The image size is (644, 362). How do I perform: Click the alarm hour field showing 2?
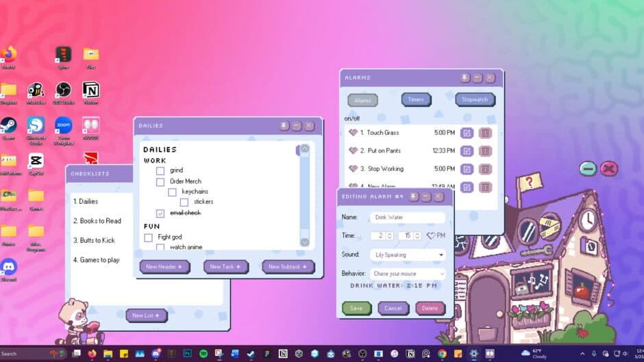coord(382,235)
